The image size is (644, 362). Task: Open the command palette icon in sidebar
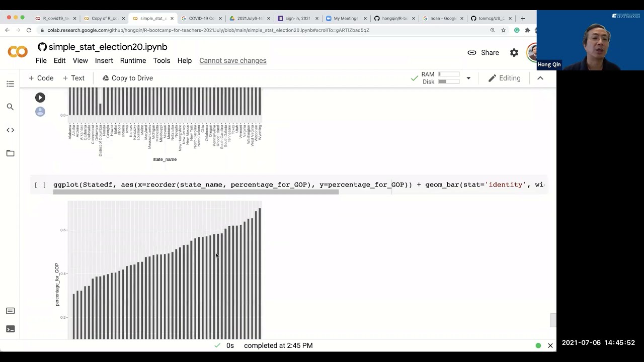click(10, 311)
